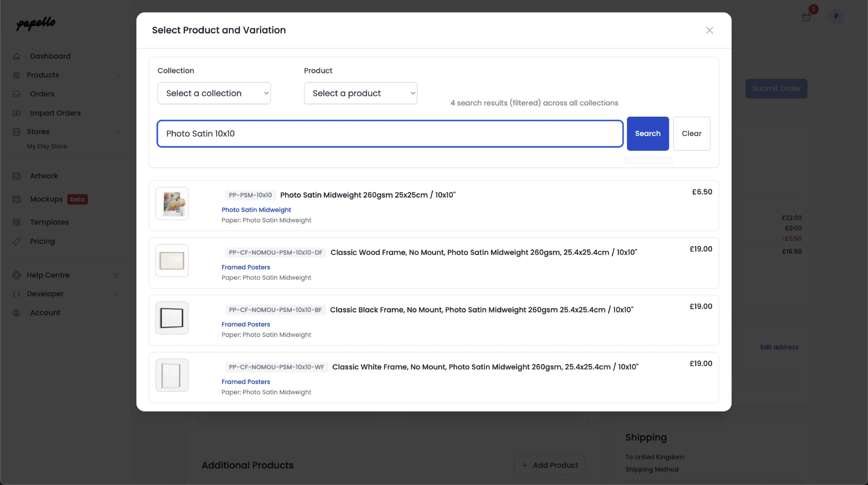Close the Select Product dialog
Screen dimensions: 868x485
709,30
